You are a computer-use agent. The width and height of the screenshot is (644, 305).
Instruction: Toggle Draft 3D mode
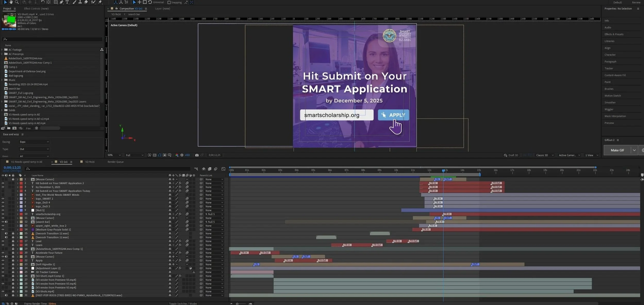pos(511,155)
